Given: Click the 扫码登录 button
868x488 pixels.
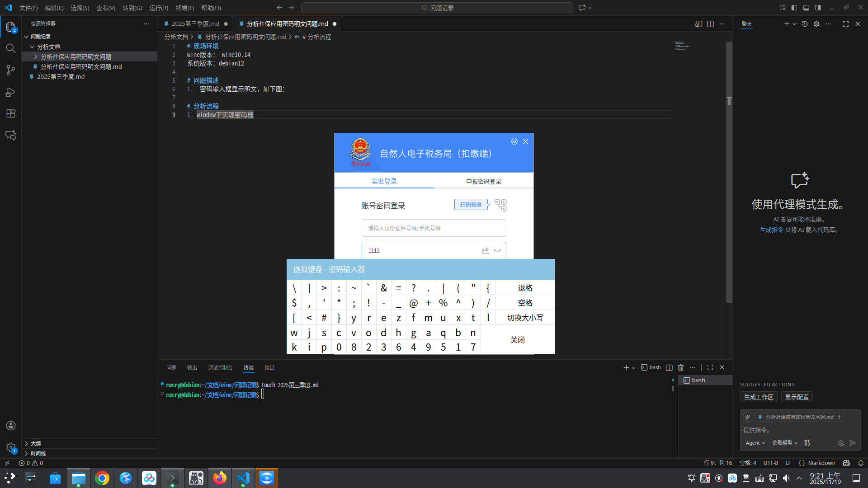Looking at the screenshot, I should click(471, 204).
